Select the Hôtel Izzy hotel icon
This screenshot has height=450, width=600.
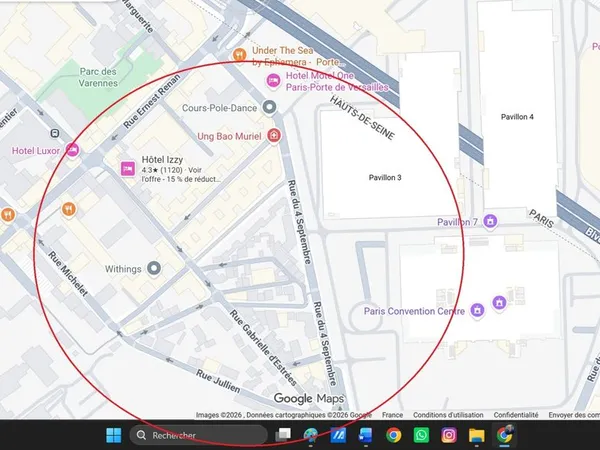tap(128, 168)
